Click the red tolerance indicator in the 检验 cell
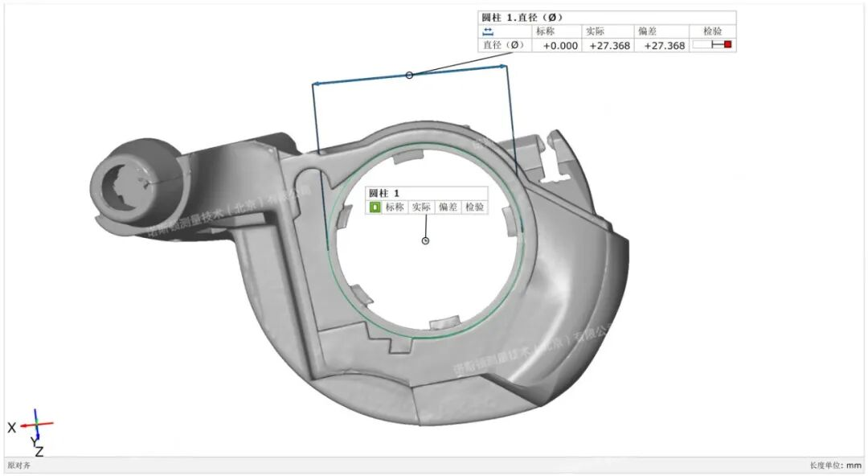The width and height of the screenshot is (868, 476). pyautogui.click(x=727, y=45)
